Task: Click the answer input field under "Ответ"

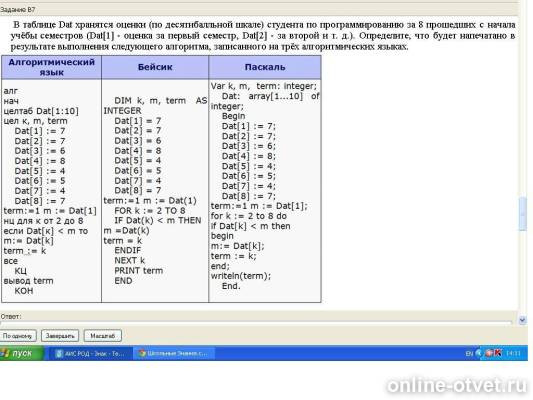Action: tap(256, 322)
